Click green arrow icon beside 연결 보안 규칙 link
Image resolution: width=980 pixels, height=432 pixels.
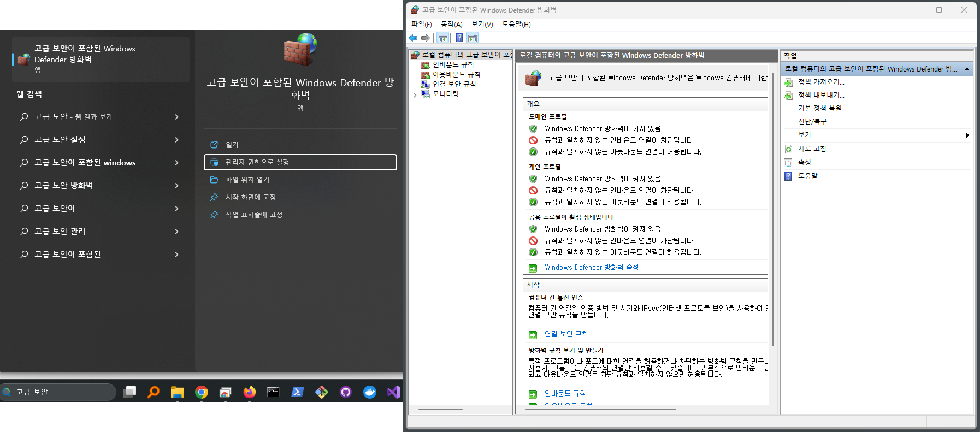click(533, 334)
